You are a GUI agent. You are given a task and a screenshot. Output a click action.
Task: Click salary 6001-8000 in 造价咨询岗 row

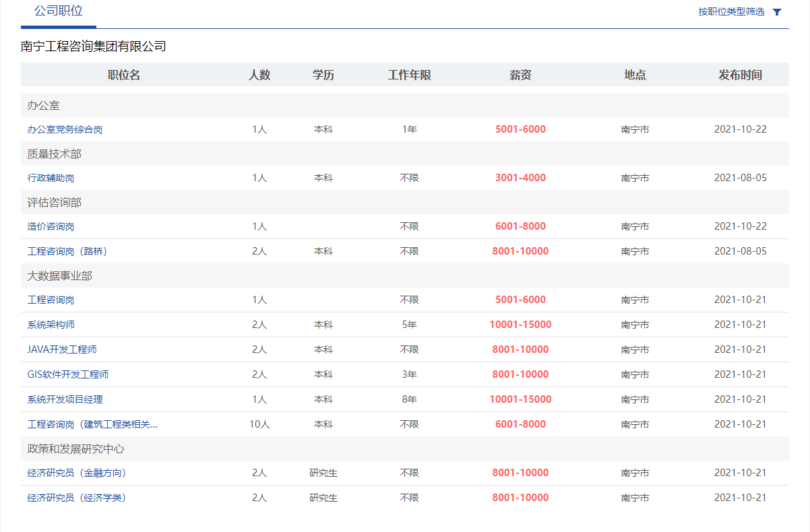521,226
